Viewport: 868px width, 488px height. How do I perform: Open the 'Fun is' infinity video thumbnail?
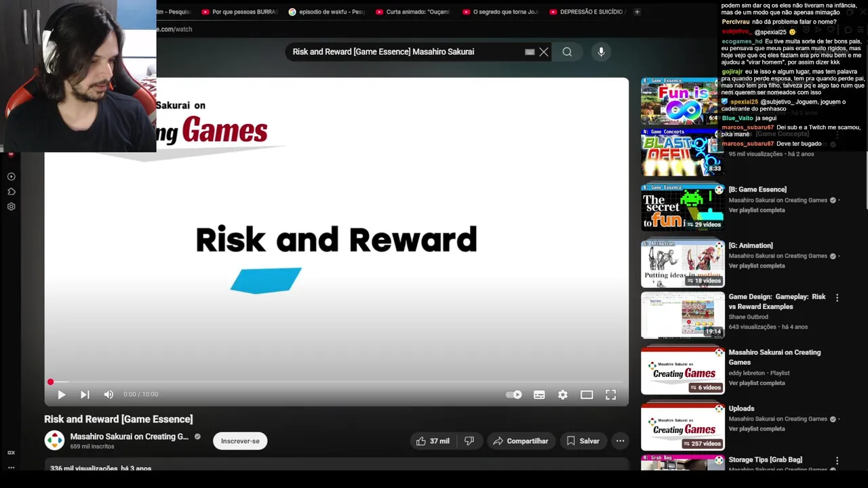679,100
